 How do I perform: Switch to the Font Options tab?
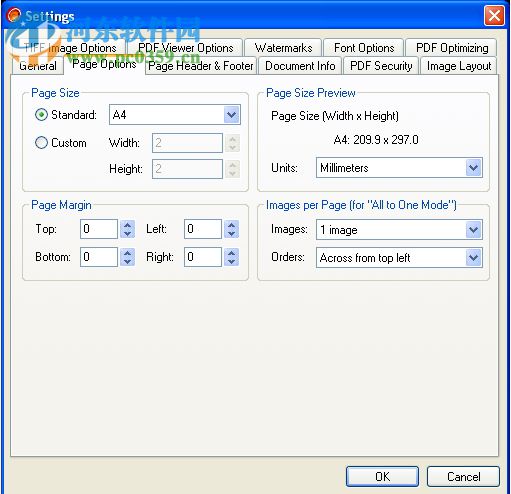364,48
